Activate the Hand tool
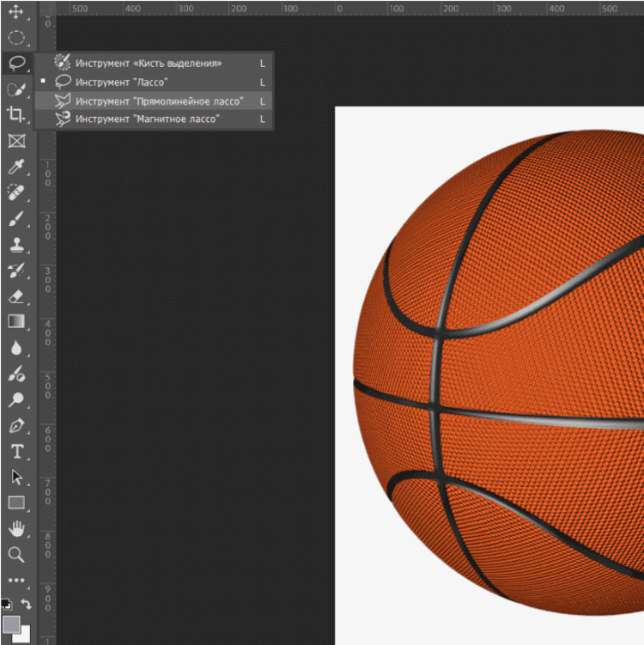The width and height of the screenshot is (644, 645). [x=16, y=528]
